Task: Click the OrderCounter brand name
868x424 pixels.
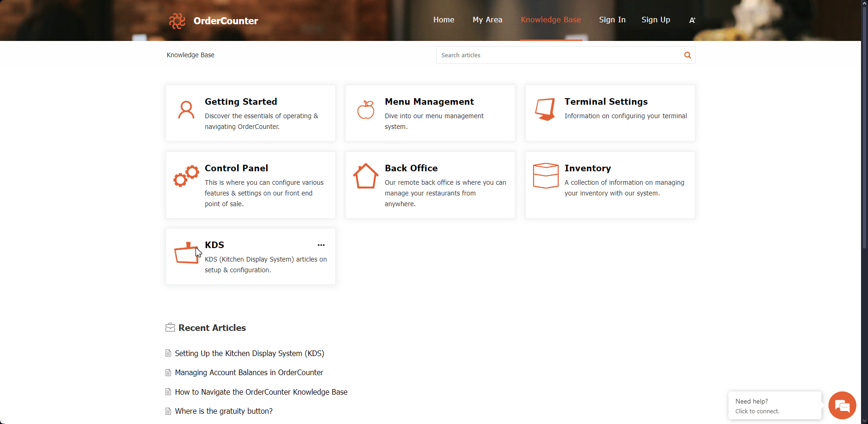Action: 226,20
